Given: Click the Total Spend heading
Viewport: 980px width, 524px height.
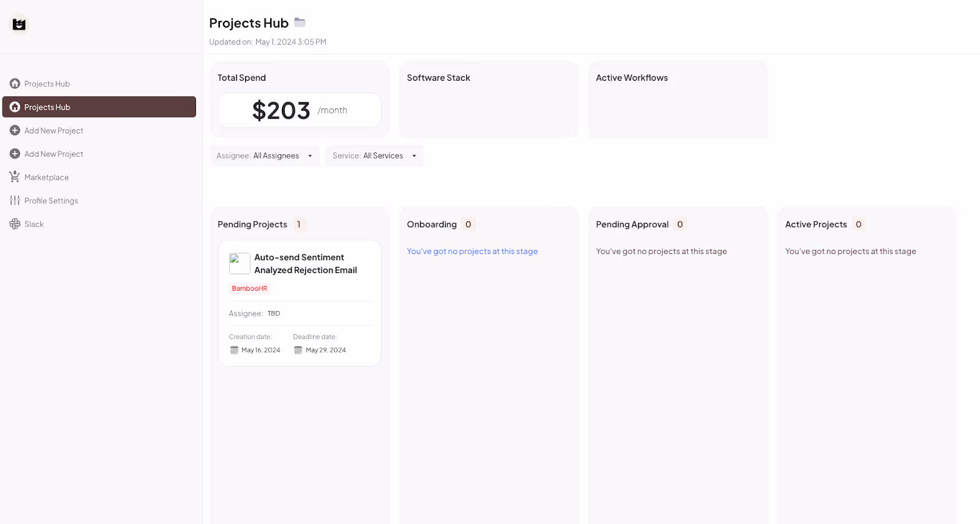Looking at the screenshot, I should click(241, 78).
